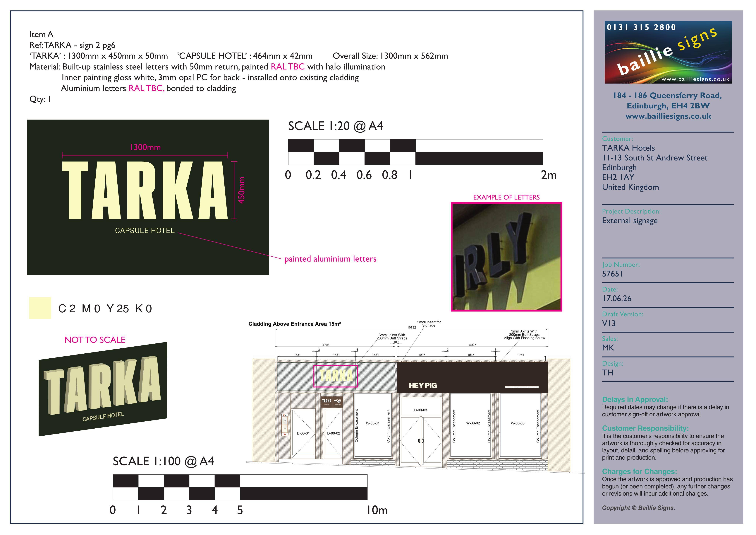
Task: Click 'Aluminium letters RAL TBC, bonded to cladding' line
Action: [x=149, y=88]
